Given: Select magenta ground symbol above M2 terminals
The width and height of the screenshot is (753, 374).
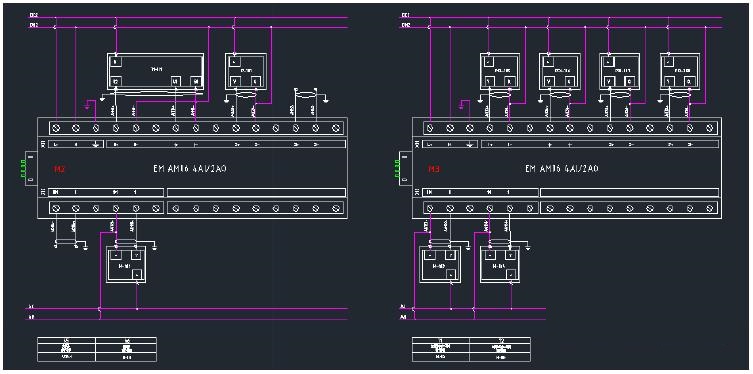Looking at the screenshot, I should coord(87,105).
